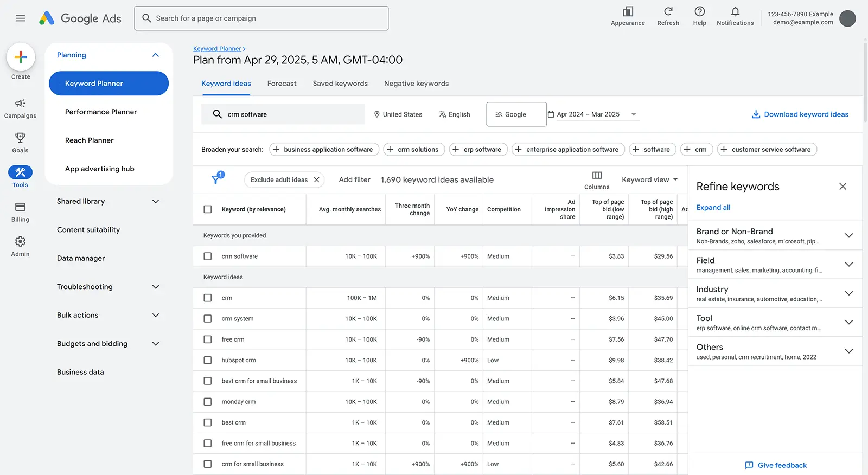
Task: Open the Columns selector icon
Action: 597,176
